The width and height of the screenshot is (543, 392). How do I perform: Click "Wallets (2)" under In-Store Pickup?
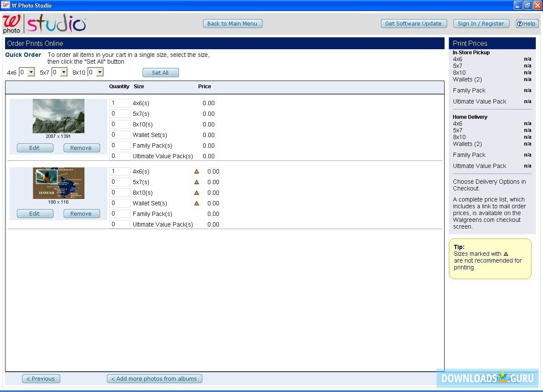click(x=467, y=79)
